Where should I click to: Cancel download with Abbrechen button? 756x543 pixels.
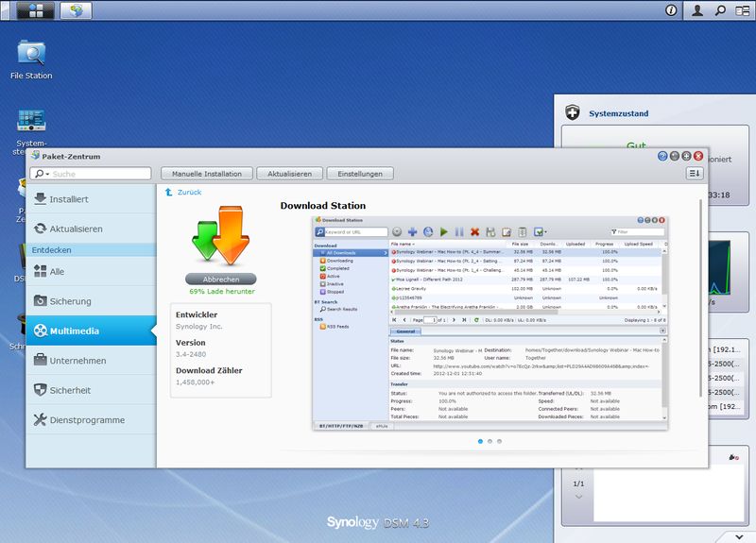click(221, 280)
